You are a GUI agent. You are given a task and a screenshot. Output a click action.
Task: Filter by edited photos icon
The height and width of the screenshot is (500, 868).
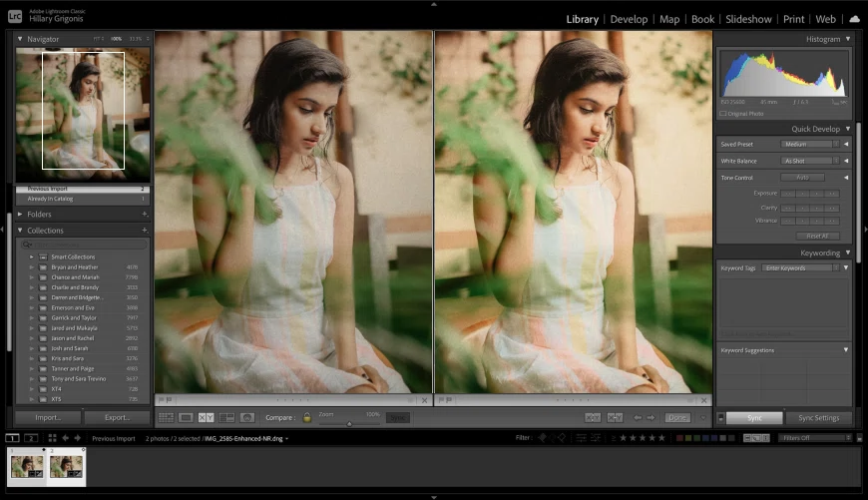click(582, 438)
